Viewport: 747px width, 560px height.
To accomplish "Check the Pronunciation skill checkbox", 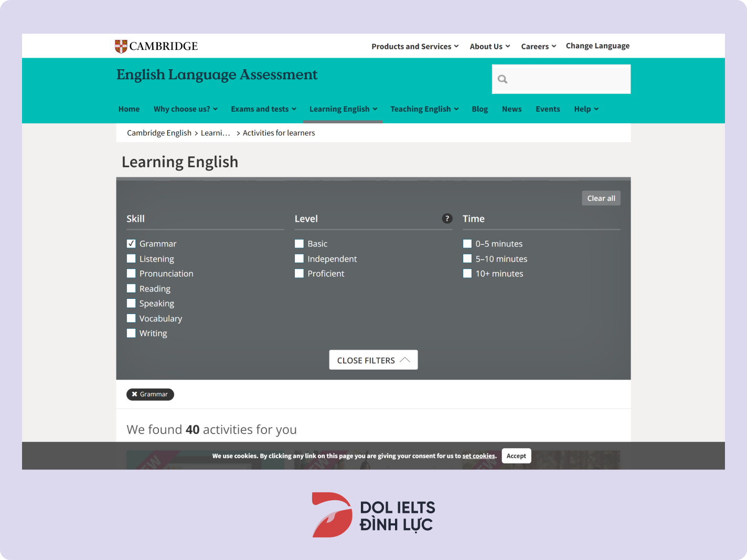I will (131, 273).
